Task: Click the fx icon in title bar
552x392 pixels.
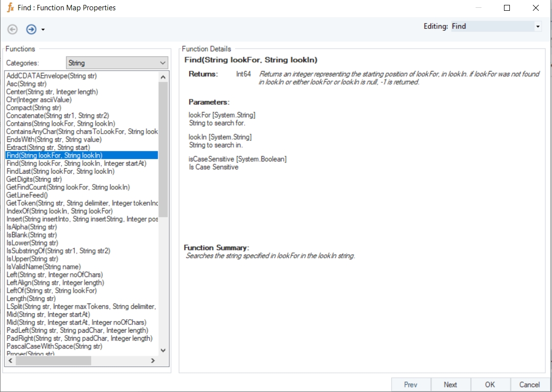Action: coord(10,8)
